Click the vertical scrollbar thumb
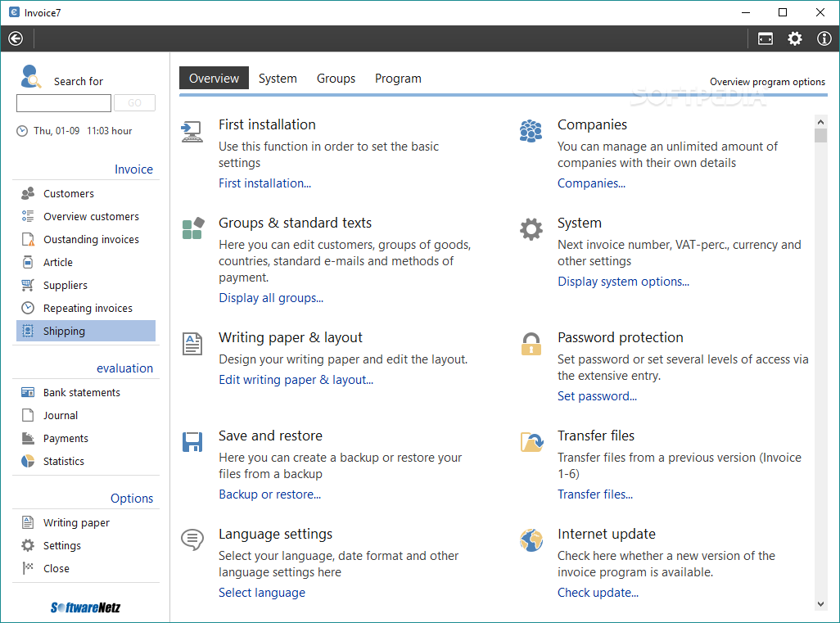The width and height of the screenshot is (840, 623). (820, 135)
